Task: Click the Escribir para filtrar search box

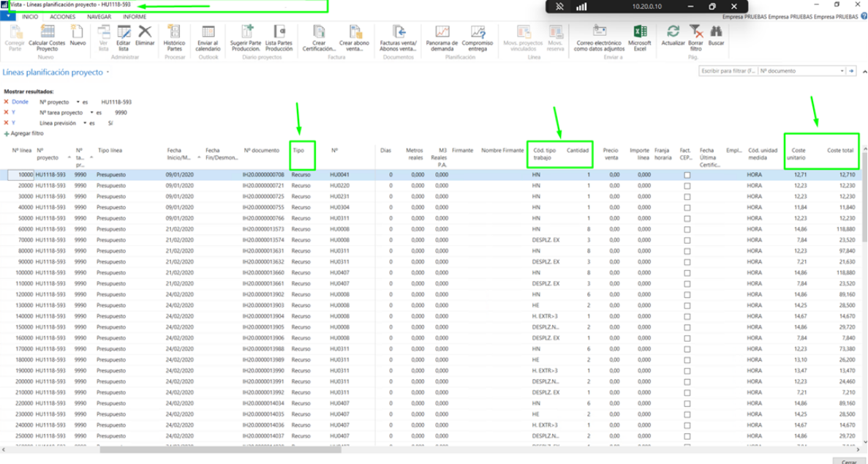Action: tap(728, 72)
